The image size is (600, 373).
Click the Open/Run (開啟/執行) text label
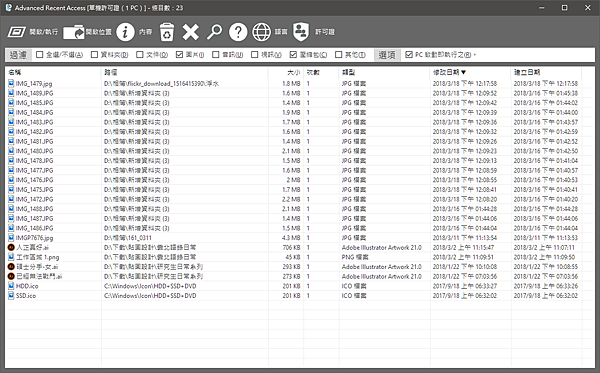point(44,32)
